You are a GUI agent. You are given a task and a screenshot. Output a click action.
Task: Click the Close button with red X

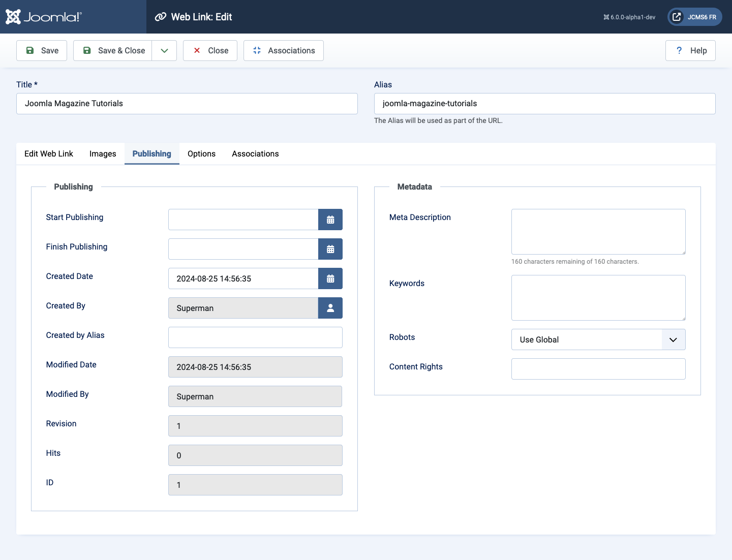click(x=210, y=50)
